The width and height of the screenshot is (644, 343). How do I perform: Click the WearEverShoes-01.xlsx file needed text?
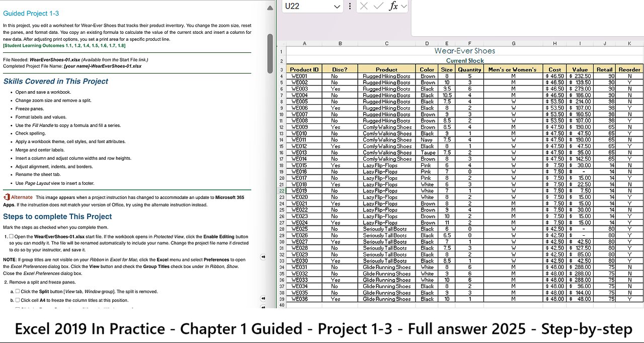(55, 59)
